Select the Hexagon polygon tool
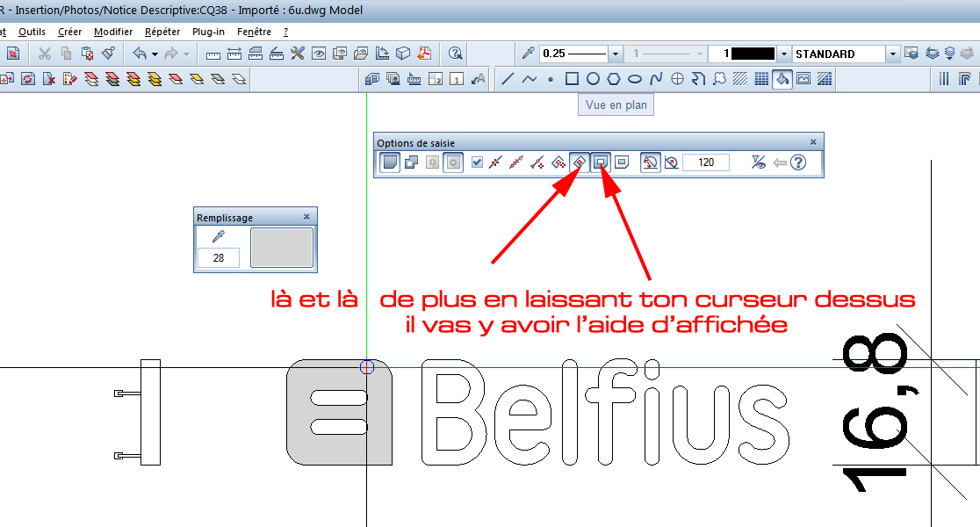 coord(614,79)
